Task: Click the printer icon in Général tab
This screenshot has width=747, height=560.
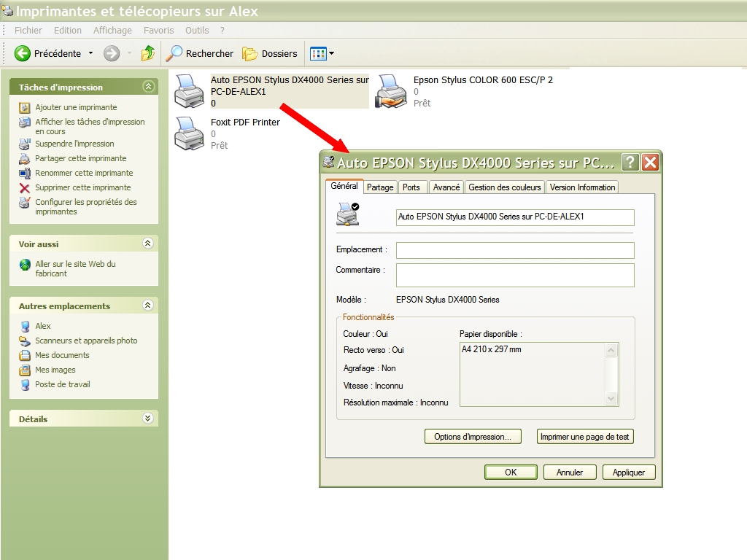Action: (348, 214)
